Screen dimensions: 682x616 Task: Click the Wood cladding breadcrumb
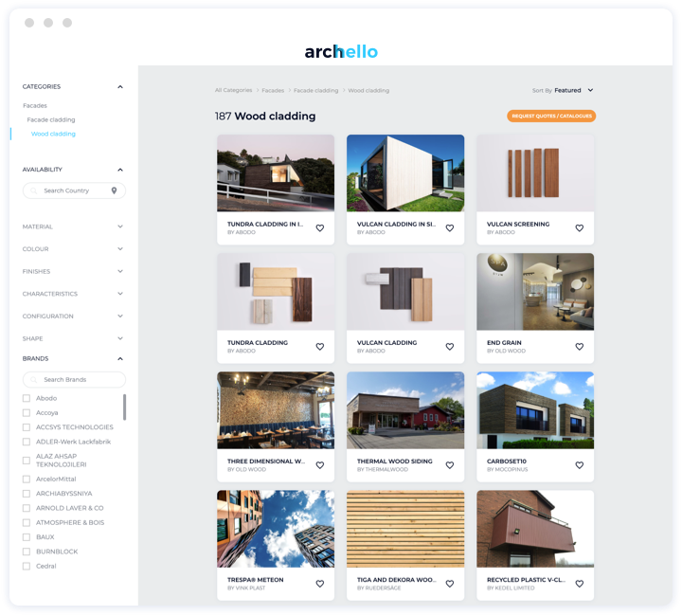point(368,90)
